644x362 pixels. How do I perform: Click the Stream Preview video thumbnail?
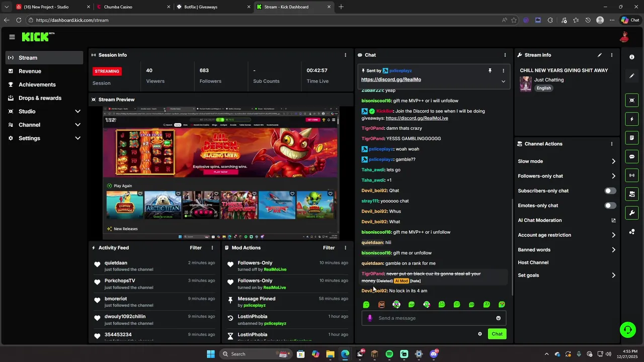coord(221,173)
